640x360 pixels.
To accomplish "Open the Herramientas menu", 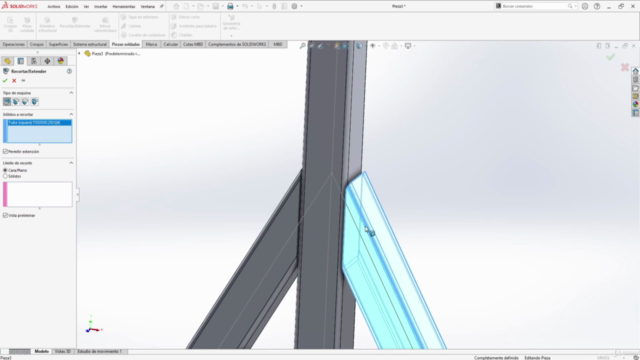I will coord(124,7).
